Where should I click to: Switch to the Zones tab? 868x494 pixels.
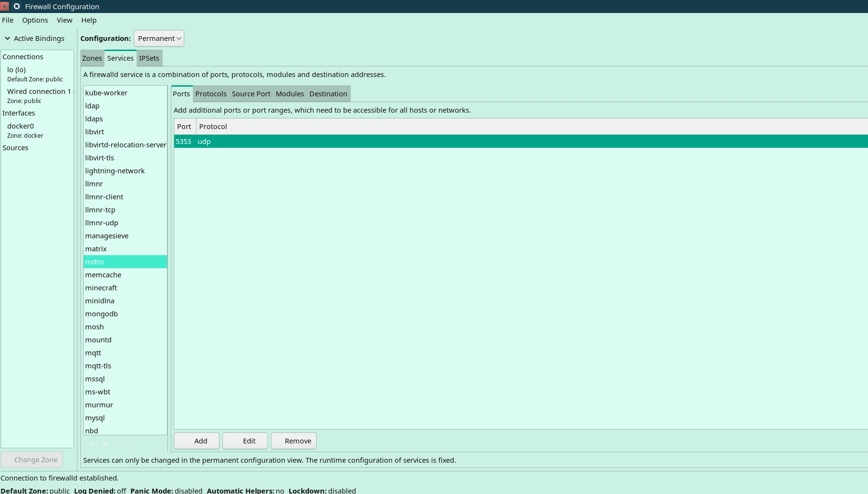[x=92, y=58]
